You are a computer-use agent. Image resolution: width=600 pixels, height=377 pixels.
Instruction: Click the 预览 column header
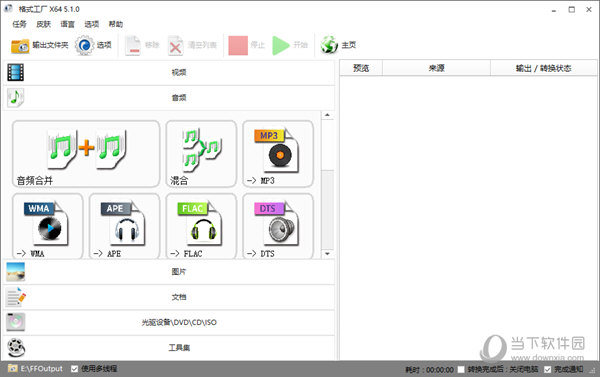[x=361, y=68]
